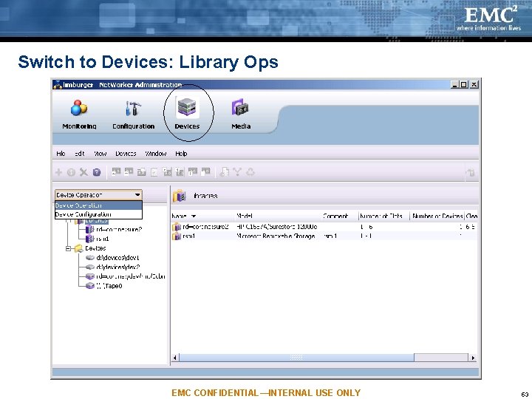Viewport: 532px width, 399px height.
Task: Open the Devices menu
Action: pos(126,154)
